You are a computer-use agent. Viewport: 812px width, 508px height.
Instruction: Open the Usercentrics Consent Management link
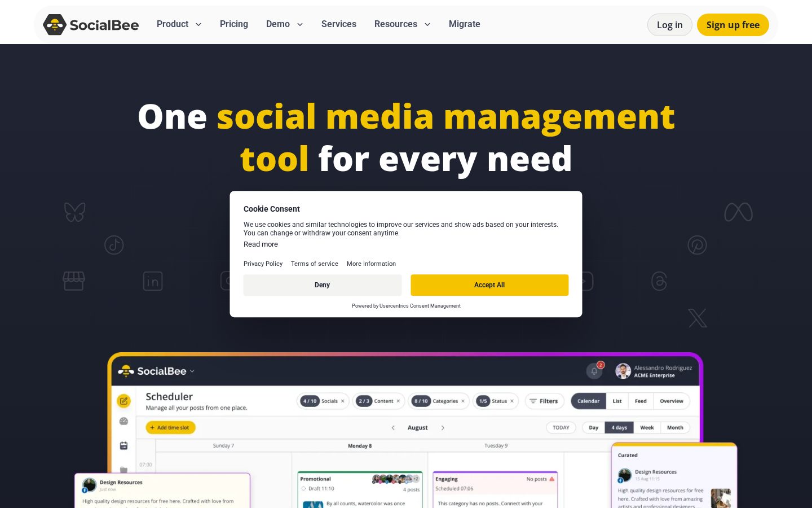pyautogui.click(x=420, y=306)
